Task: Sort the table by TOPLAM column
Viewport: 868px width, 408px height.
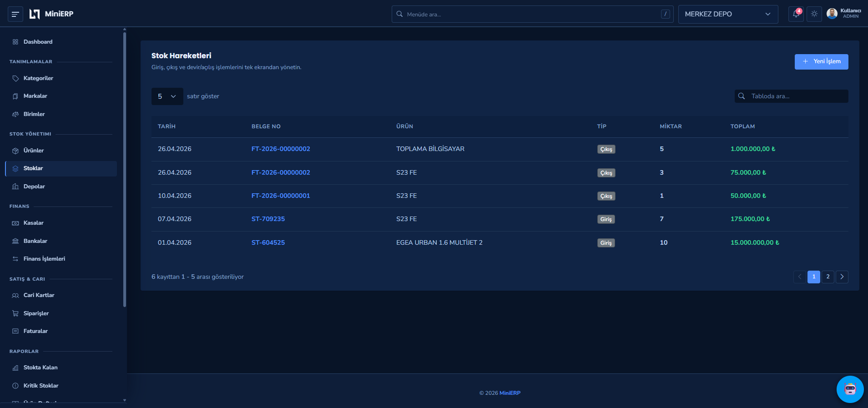Action: (742, 126)
